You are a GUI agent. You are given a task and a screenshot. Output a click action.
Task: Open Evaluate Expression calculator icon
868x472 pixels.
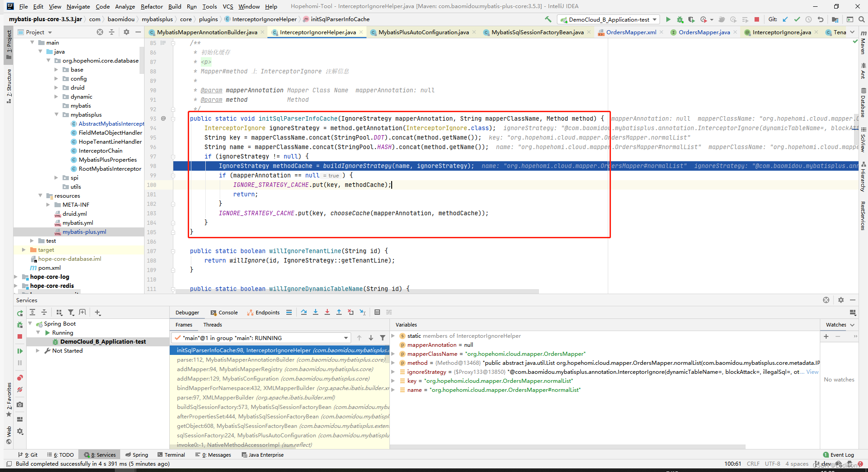377,312
